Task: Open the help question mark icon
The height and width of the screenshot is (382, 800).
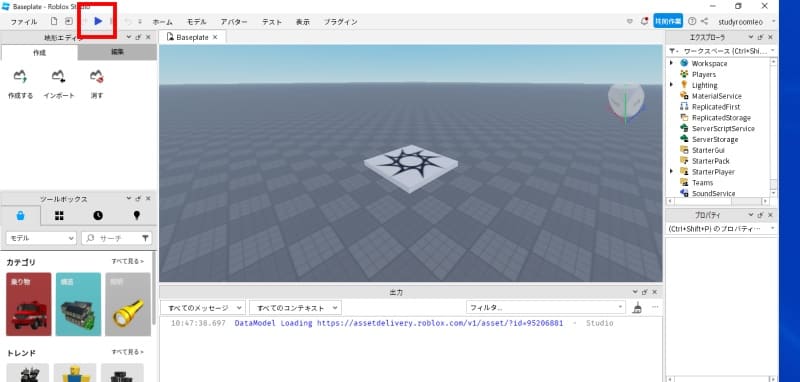Action: coord(692,21)
